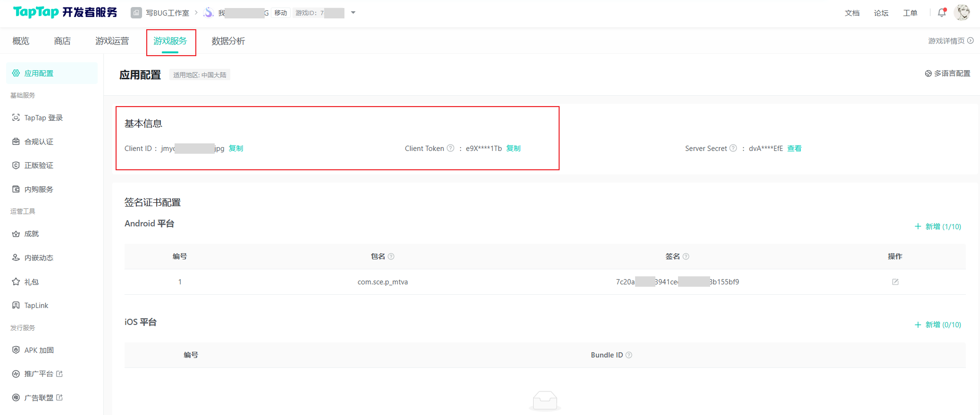Copy the Client ID with 复制
Viewport: 980px width, 415px height.
tap(236, 149)
